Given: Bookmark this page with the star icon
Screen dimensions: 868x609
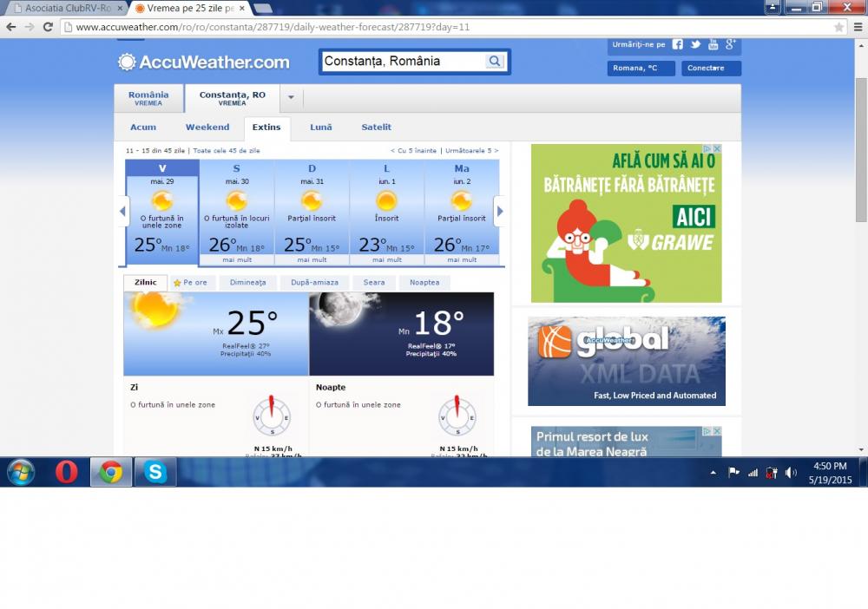Looking at the screenshot, I should (x=838, y=27).
